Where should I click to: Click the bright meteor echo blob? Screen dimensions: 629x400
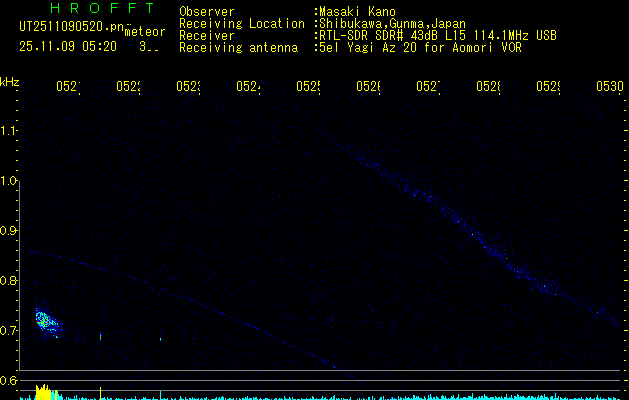pyautogui.click(x=47, y=322)
